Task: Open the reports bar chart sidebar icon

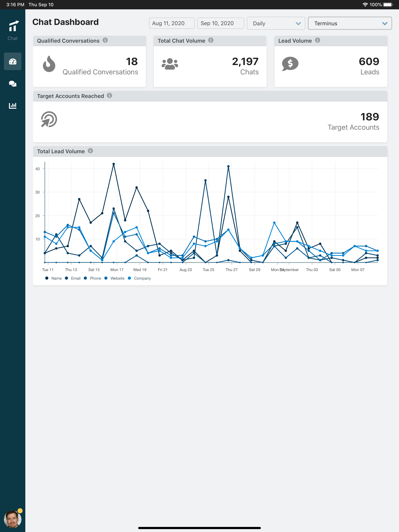Action: coord(12,105)
